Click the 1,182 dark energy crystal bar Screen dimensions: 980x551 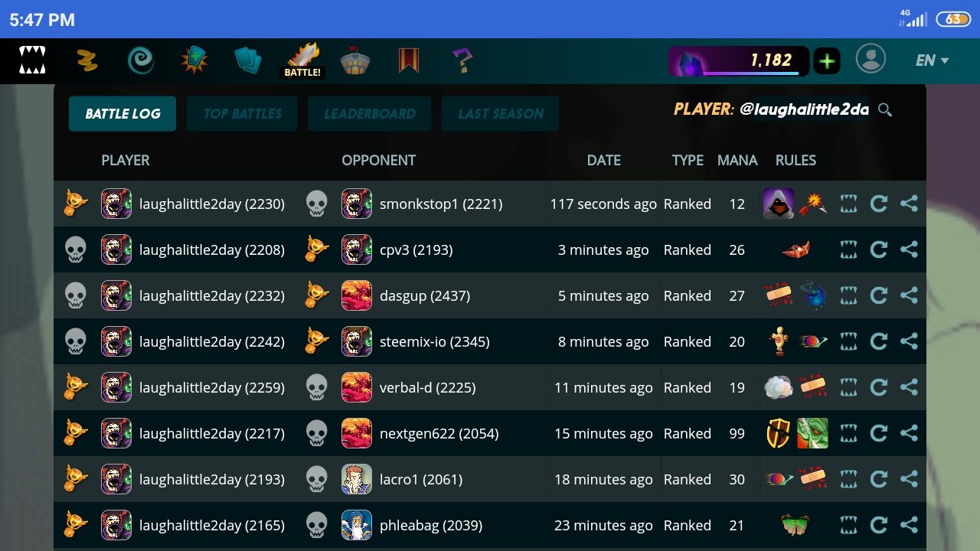[x=739, y=61]
